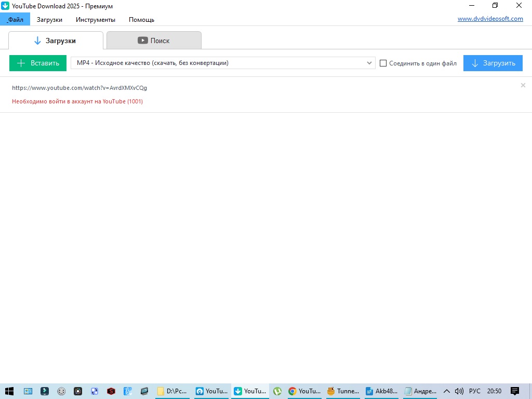Image resolution: width=532 pixels, height=399 pixels.
Task: Close the YouTube Download window
Action: click(x=519, y=5)
